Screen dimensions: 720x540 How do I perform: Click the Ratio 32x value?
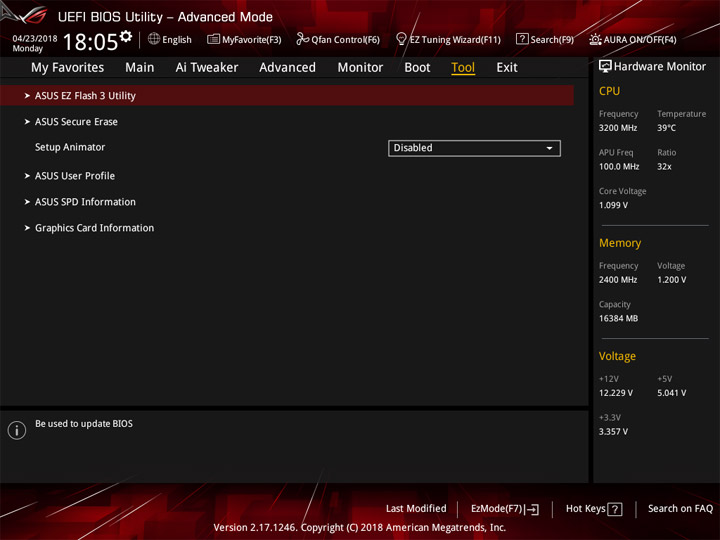(x=664, y=167)
